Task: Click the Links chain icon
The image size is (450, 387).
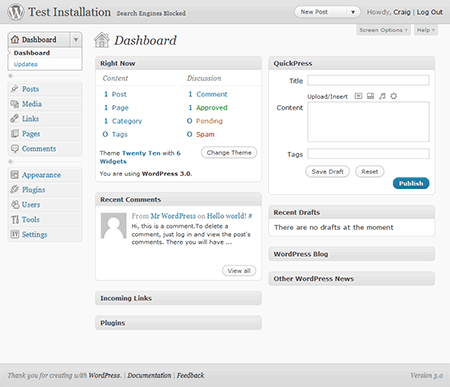Action: 14,118
